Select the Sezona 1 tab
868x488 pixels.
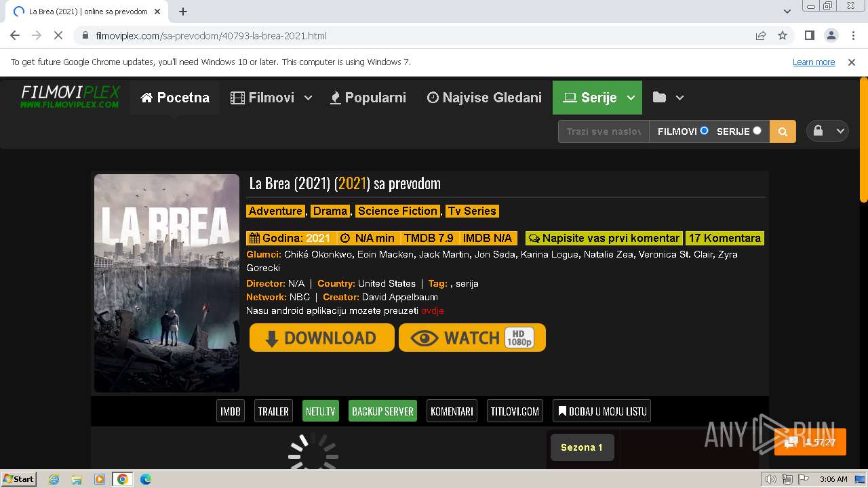point(582,447)
